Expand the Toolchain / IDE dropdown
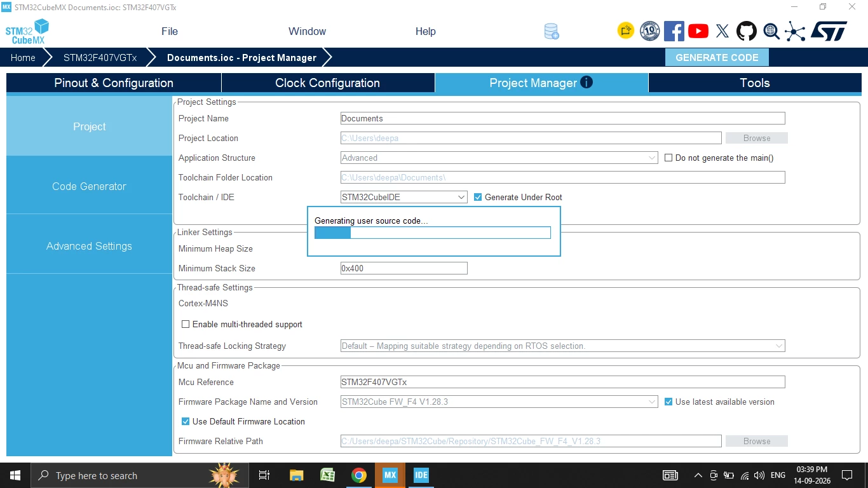The height and width of the screenshot is (488, 868). [404, 197]
